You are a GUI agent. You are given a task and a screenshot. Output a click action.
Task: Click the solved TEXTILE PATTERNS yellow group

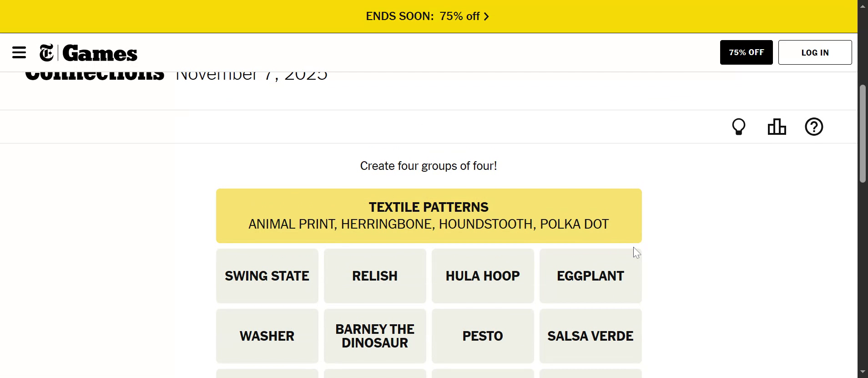pyautogui.click(x=429, y=215)
